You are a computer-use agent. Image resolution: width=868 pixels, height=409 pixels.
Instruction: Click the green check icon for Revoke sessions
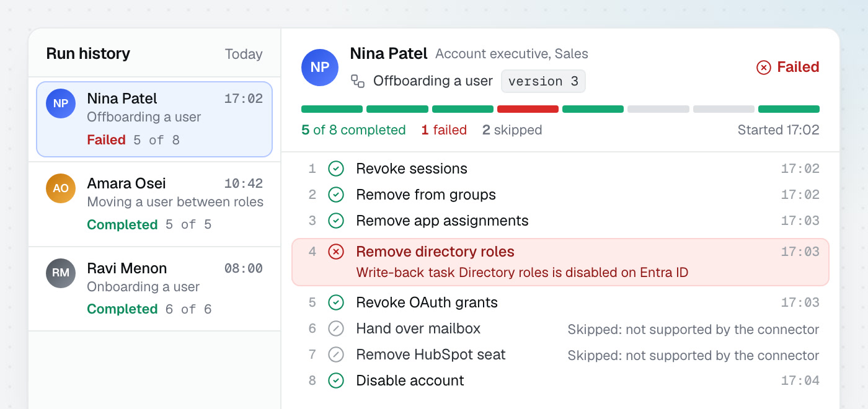pos(335,169)
